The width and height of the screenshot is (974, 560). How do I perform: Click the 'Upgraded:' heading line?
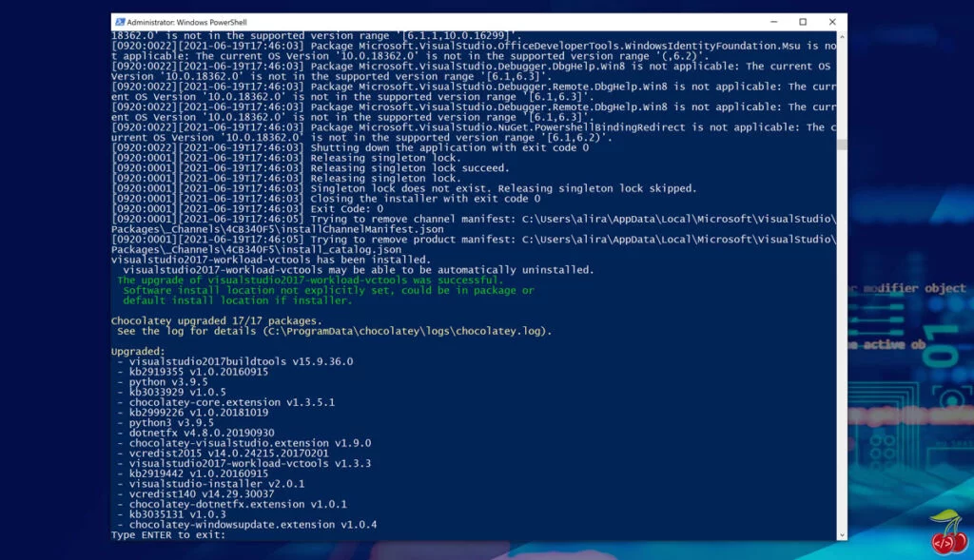[138, 352]
